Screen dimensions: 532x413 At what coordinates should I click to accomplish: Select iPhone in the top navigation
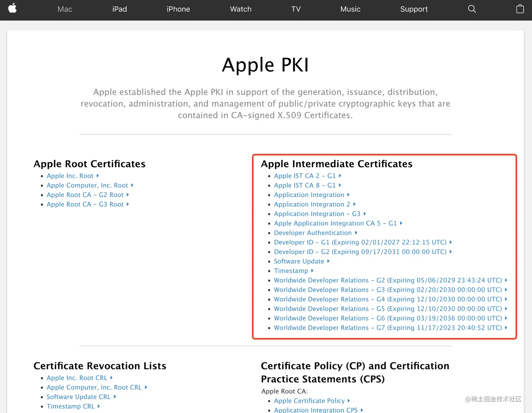pyautogui.click(x=178, y=9)
